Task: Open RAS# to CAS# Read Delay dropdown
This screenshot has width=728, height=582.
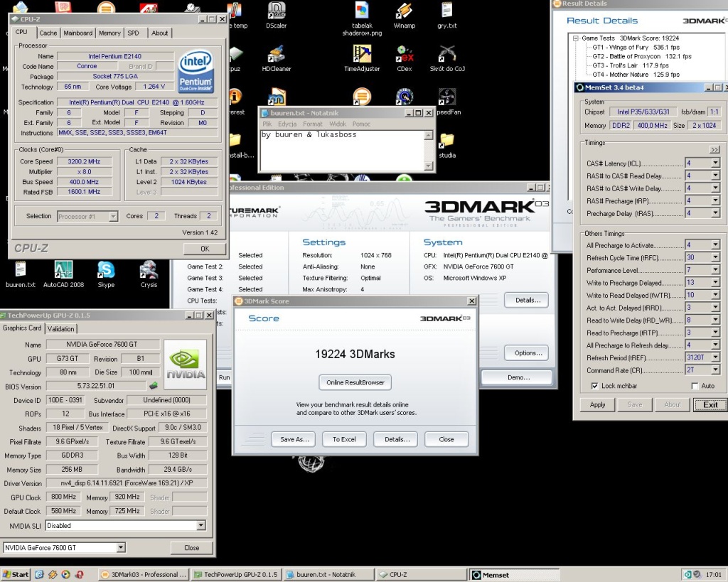Action: tap(715, 176)
